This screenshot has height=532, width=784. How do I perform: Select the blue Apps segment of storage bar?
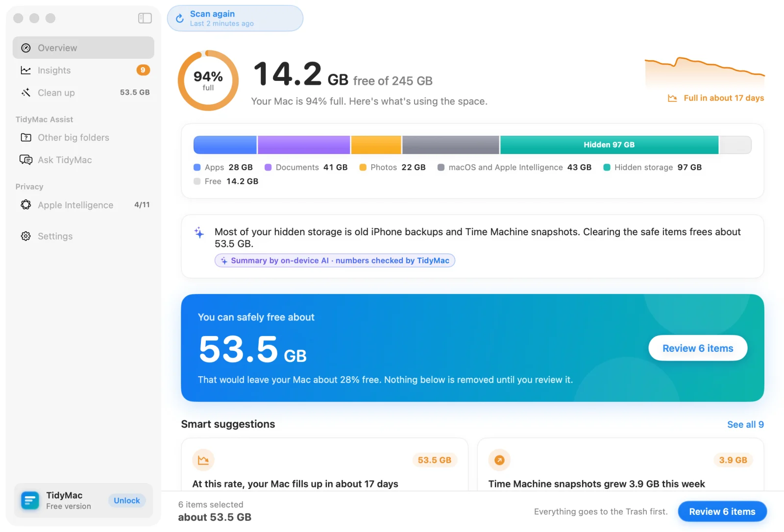[225, 145]
